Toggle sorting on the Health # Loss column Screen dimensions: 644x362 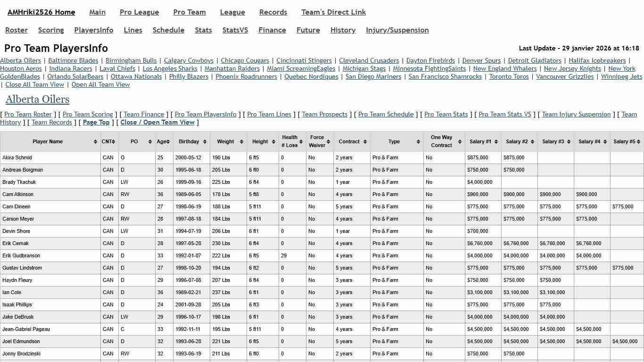coord(301,141)
